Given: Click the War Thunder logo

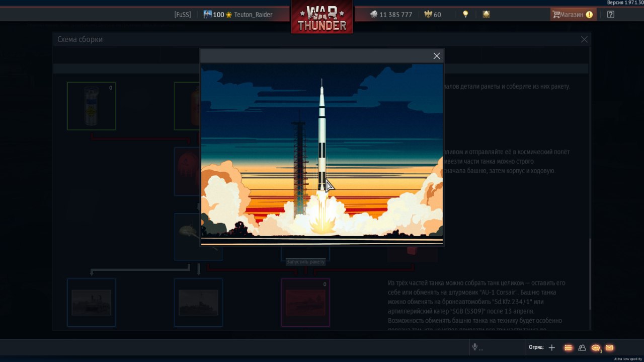Looking at the screenshot, I should point(322,18).
